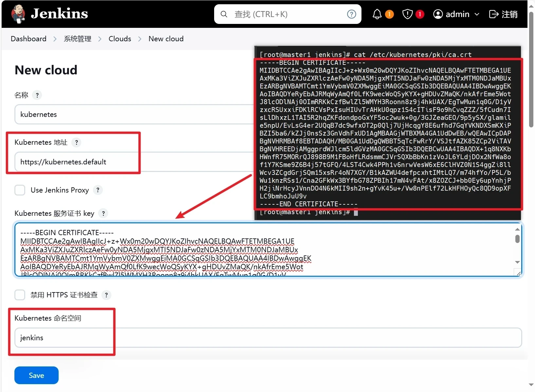Click the Jenkins logo icon
This screenshot has height=392, width=535.
18,14
